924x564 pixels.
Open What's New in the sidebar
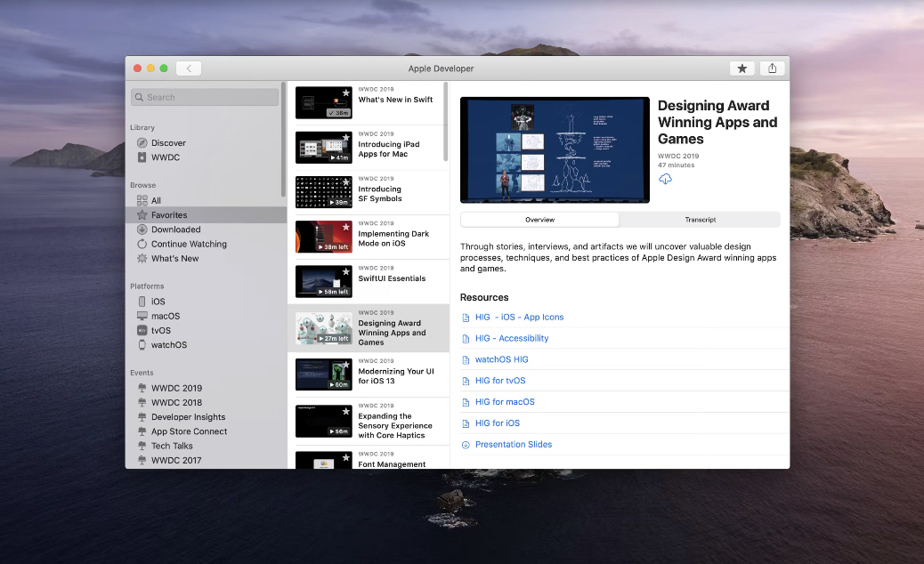tap(174, 259)
